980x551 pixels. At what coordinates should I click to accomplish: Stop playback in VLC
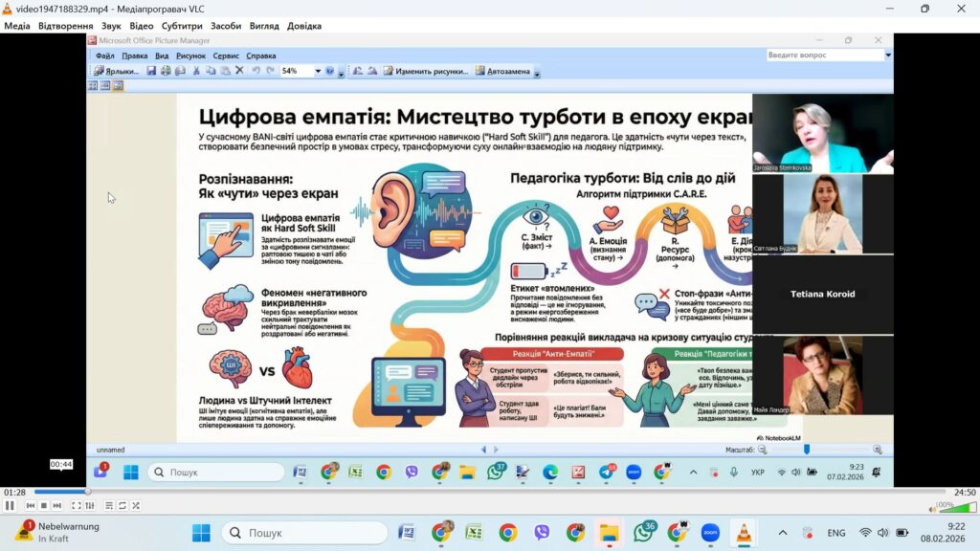pyautogui.click(x=44, y=505)
